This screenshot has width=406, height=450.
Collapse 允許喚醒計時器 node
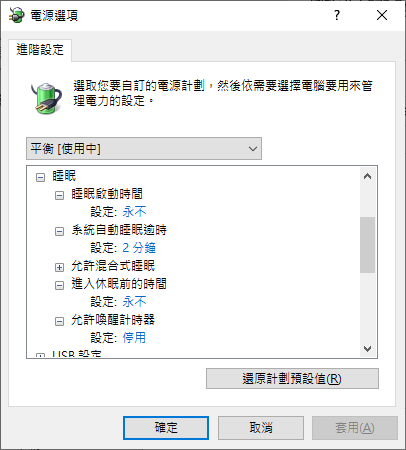[59, 321]
